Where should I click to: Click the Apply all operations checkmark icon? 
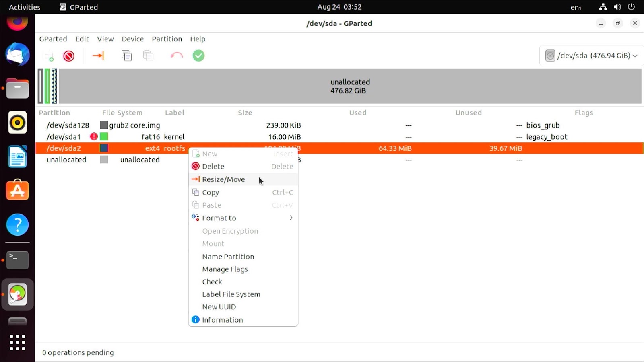tap(198, 56)
